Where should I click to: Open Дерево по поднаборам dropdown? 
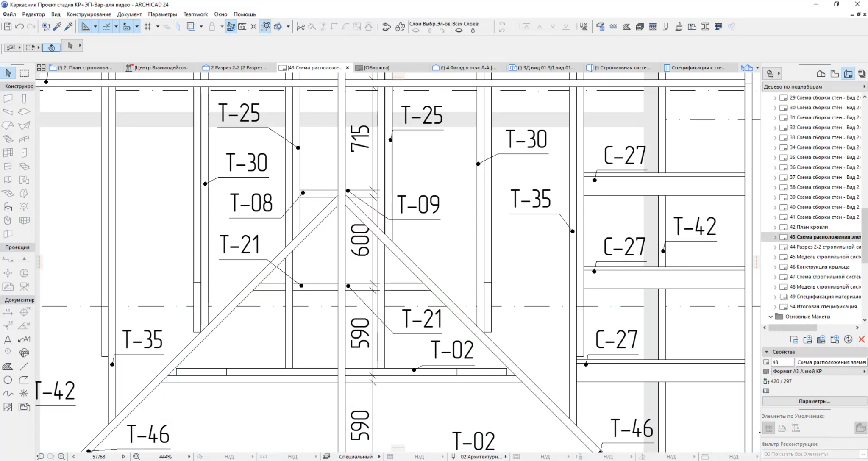coord(814,86)
